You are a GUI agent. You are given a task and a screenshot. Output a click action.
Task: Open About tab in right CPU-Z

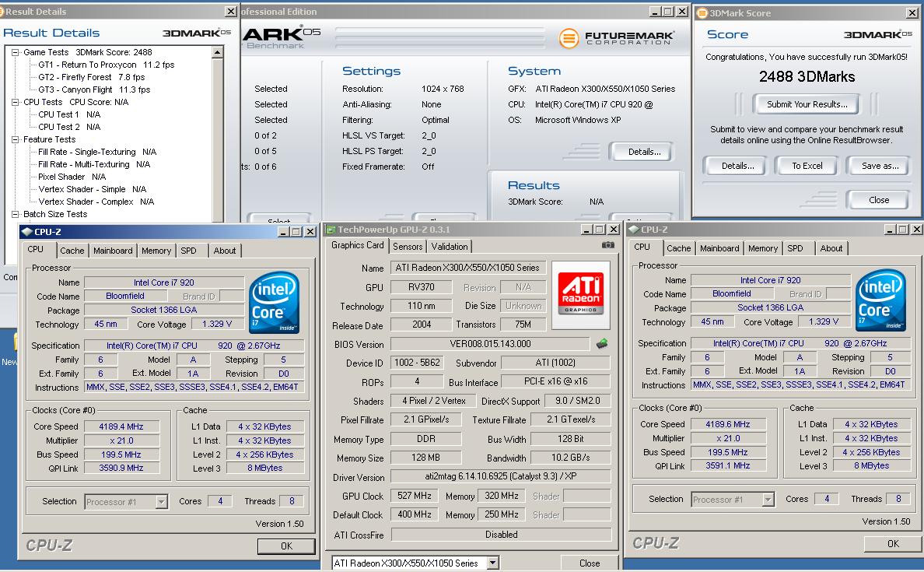(x=831, y=248)
